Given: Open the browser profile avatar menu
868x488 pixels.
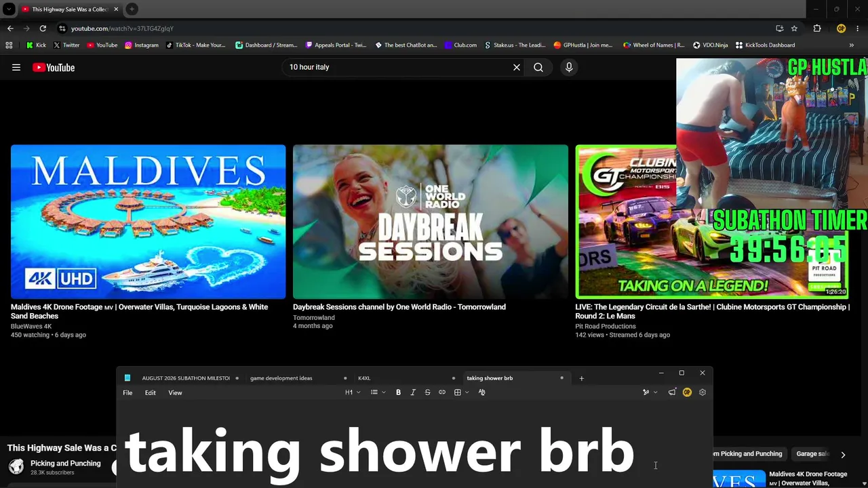Looking at the screenshot, I should tap(841, 28).
